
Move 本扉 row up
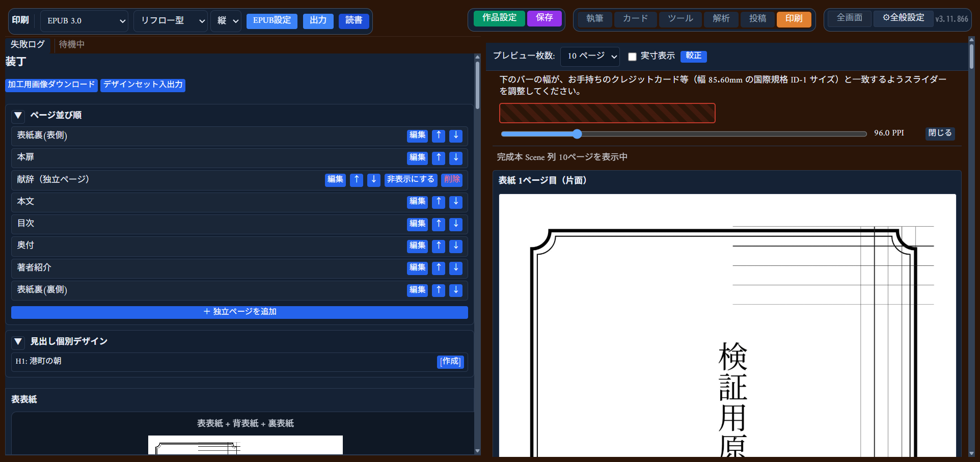(x=439, y=158)
